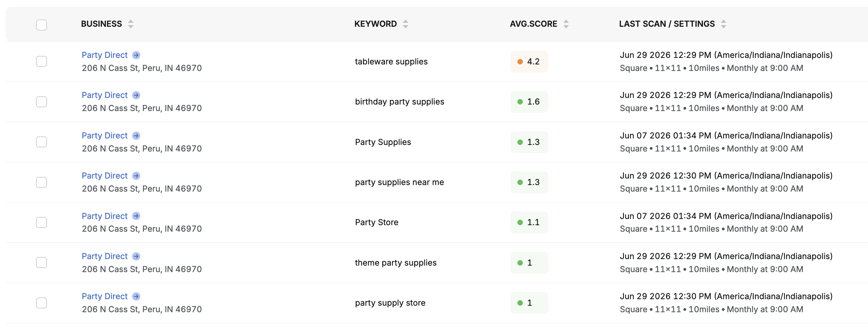Open arrow icon in Party Supplies keyword row
This screenshot has width=868, height=329.
[x=136, y=136]
